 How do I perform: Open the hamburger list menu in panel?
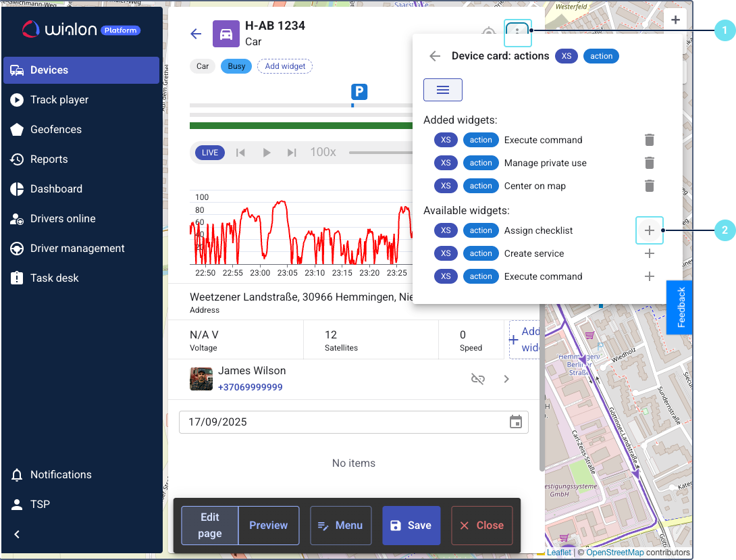[443, 90]
